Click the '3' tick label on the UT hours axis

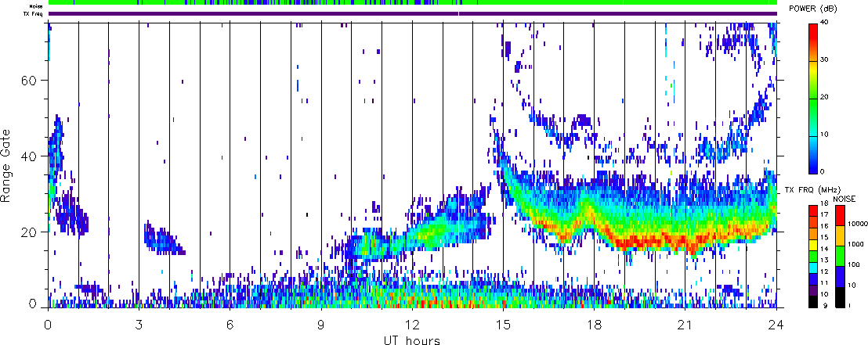(x=139, y=325)
